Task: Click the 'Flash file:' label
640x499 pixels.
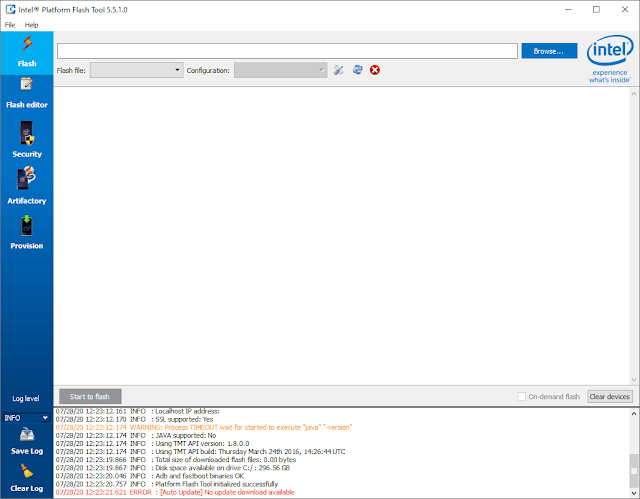Action: click(71, 71)
